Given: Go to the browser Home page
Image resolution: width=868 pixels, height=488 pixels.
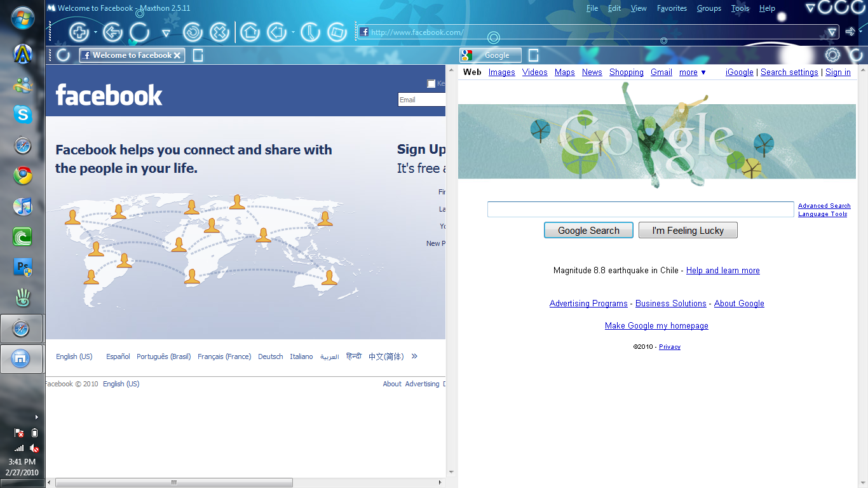Looking at the screenshot, I should tap(250, 32).
